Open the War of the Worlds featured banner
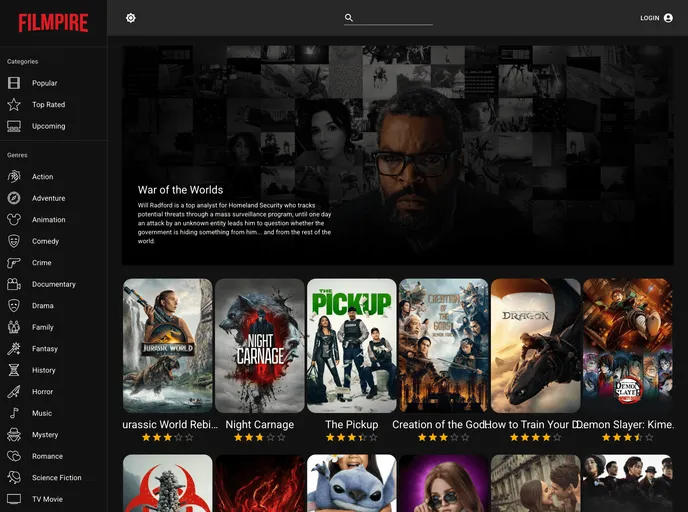688x512 pixels. point(398,155)
